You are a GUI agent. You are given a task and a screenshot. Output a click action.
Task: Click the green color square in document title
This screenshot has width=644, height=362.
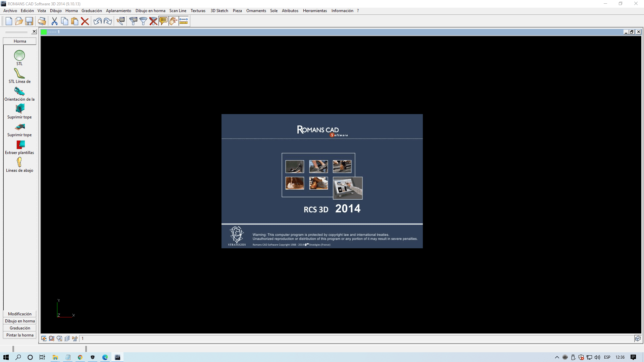[44, 32]
